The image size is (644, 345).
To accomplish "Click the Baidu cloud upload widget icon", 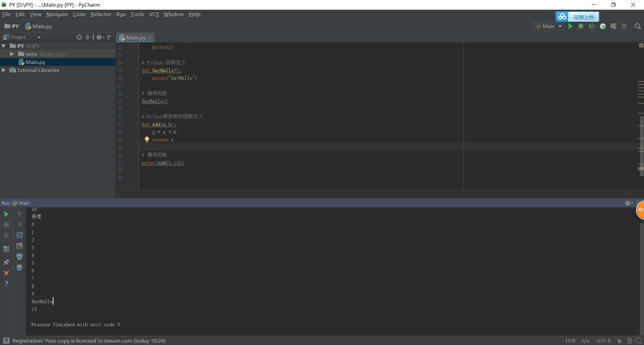I will click(x=562, y=17).
